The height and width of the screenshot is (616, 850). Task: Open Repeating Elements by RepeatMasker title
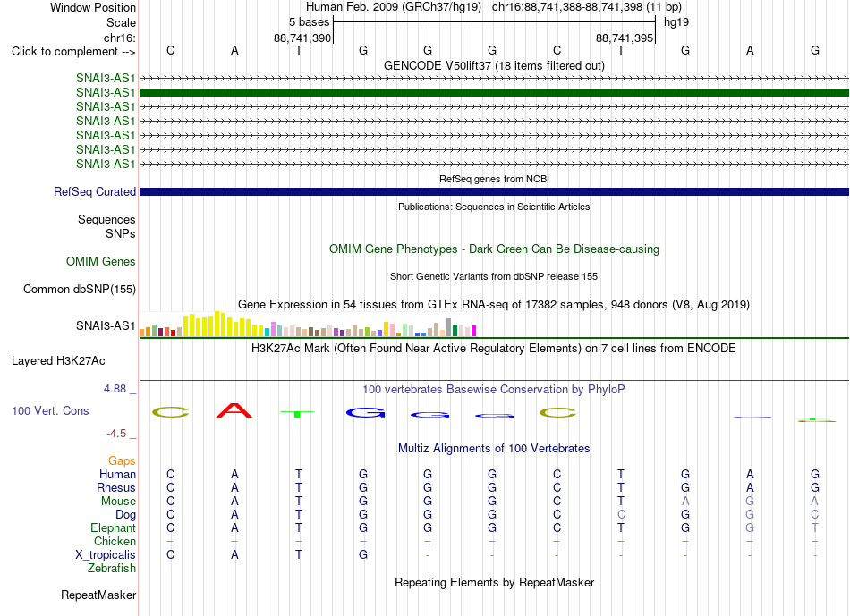[494, 582]
